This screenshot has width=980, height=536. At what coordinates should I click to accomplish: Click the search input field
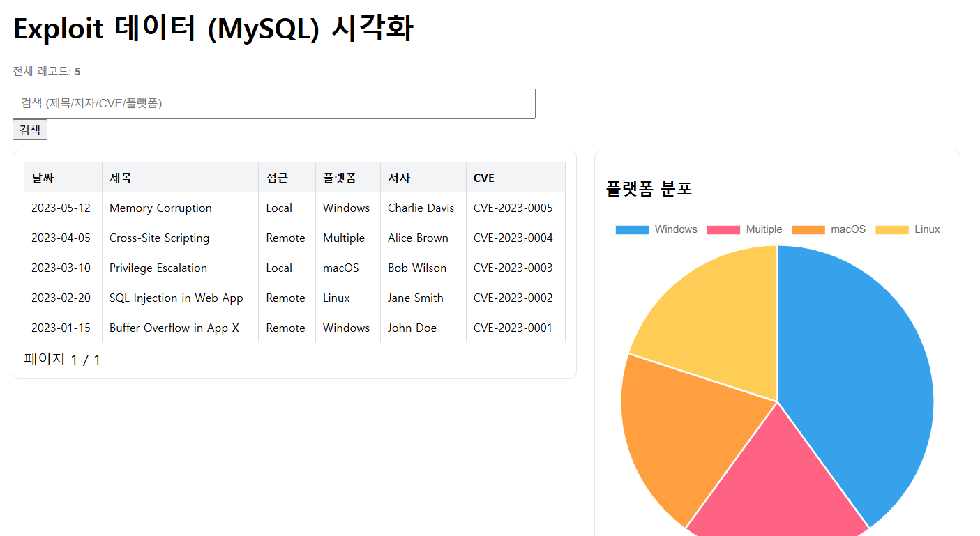pyautogui.click(x=273, y=104)
